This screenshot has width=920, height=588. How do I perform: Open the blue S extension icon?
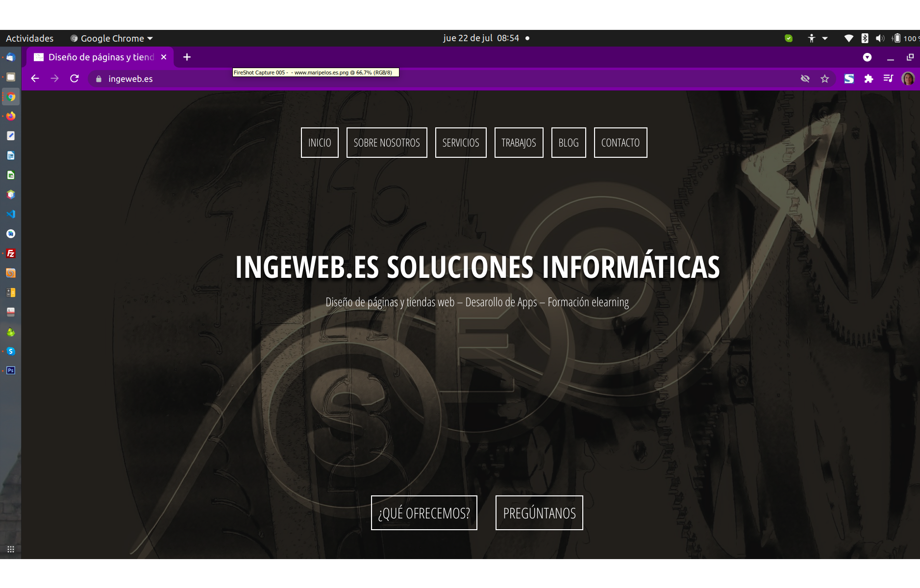(x=849, y=78)
